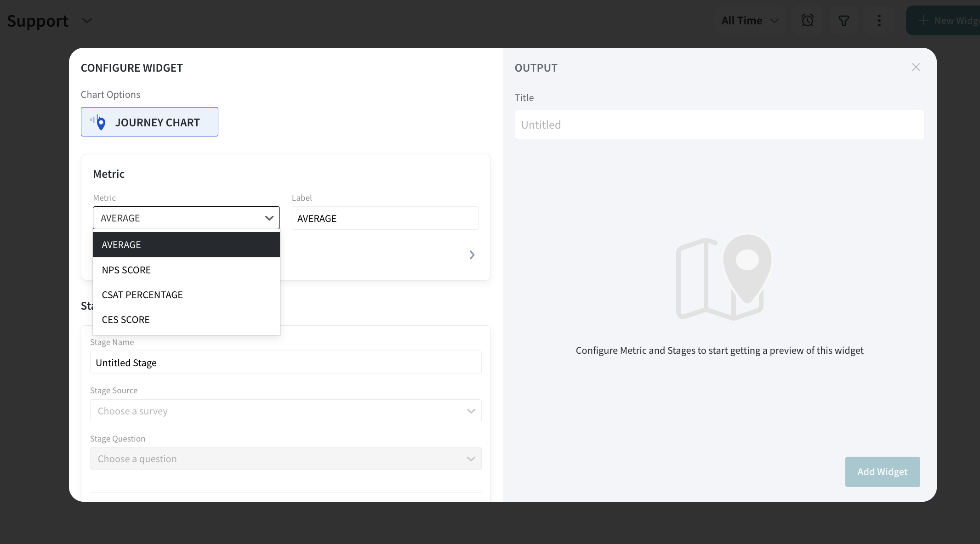The height and width of the screenshot is (544, 980).
Task: Click the journey chart pin icon
Action: point(99,122)
